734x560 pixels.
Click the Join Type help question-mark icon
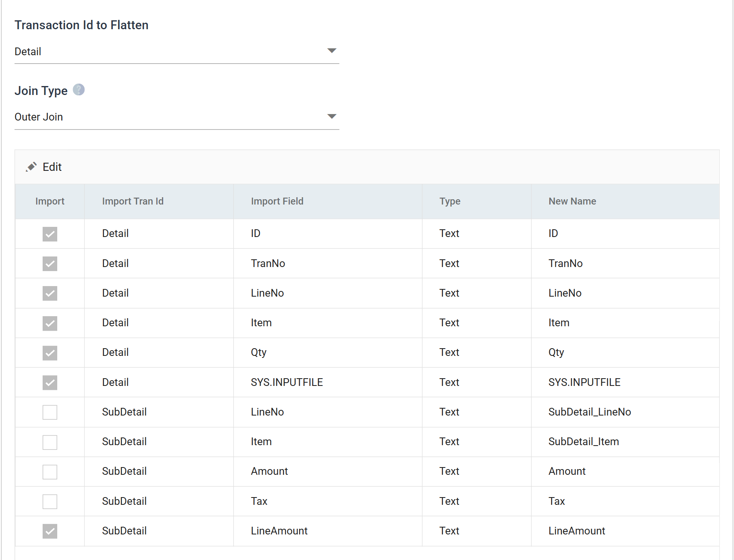79,90
